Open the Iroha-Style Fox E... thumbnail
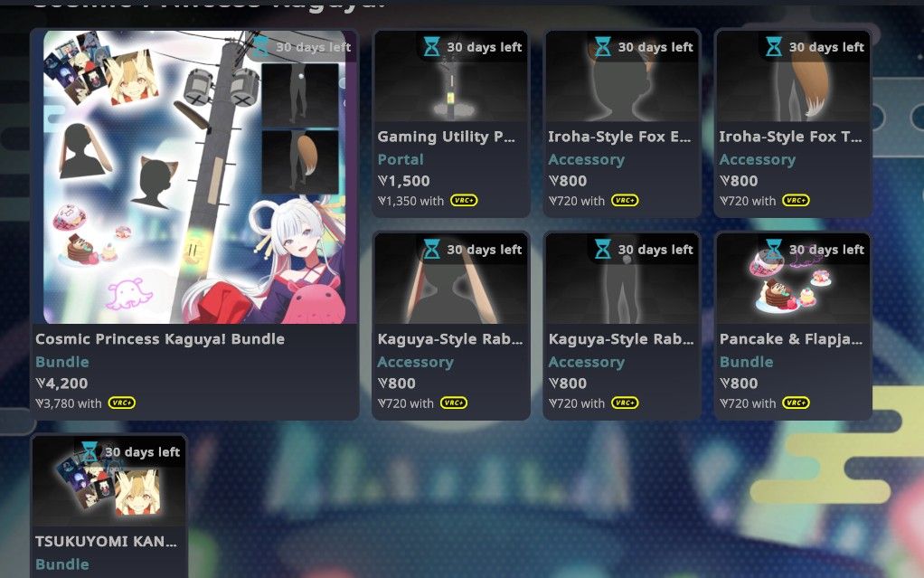924x578 pixels. point(622,76)
